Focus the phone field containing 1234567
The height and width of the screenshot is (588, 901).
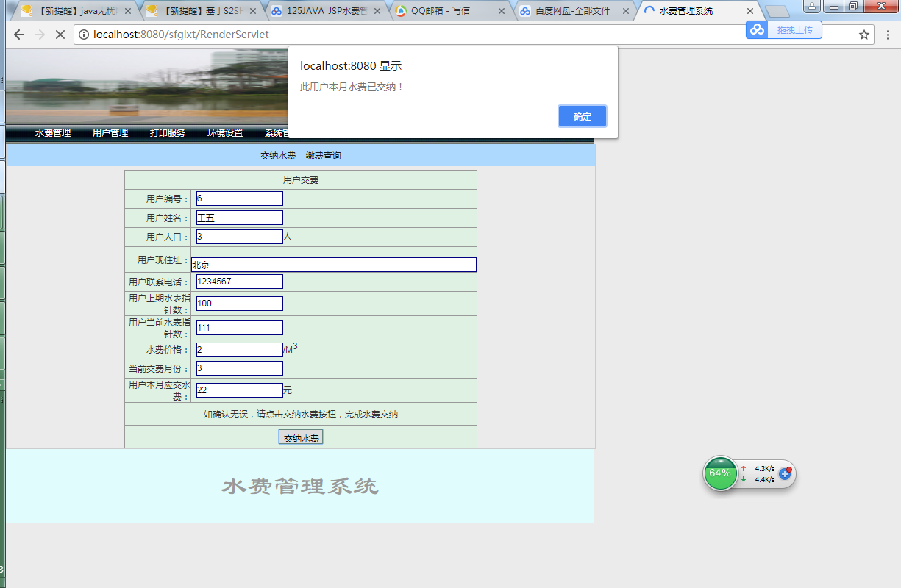(240, 282)
